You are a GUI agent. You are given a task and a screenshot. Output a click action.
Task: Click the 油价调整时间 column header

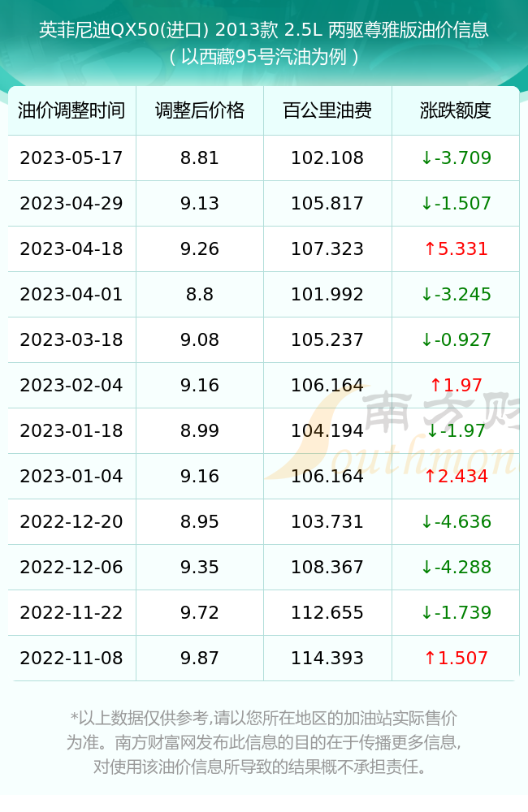(71, 110)
